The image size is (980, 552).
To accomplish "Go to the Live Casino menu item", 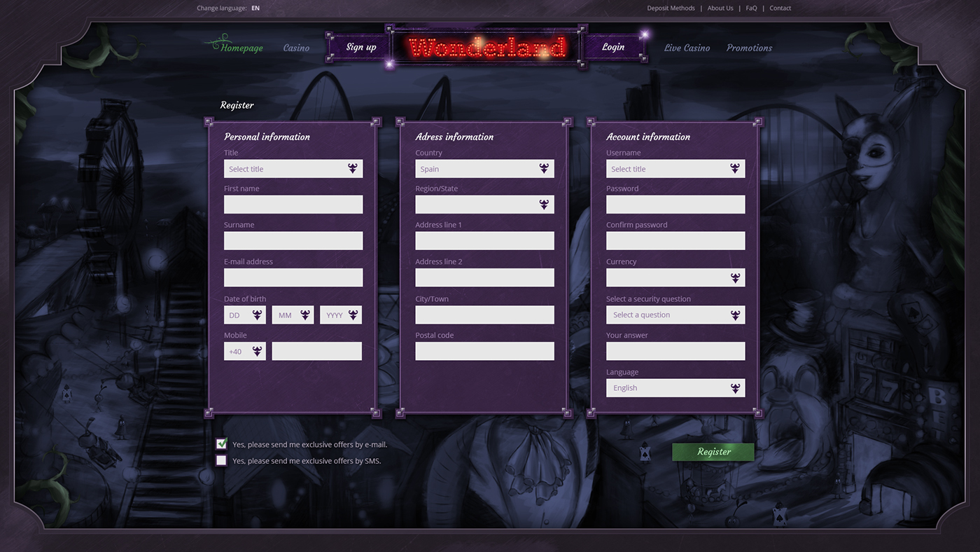I will click(x=687, y=48).
